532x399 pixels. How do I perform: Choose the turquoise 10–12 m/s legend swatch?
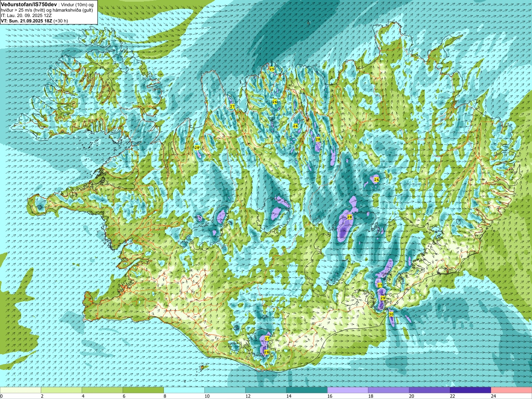[225, 390]
